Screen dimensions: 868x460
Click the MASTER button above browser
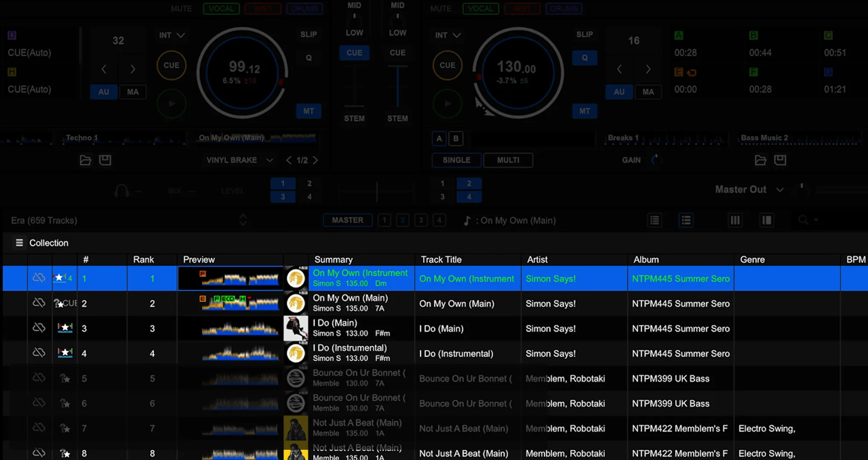click(x=347, y=220)
